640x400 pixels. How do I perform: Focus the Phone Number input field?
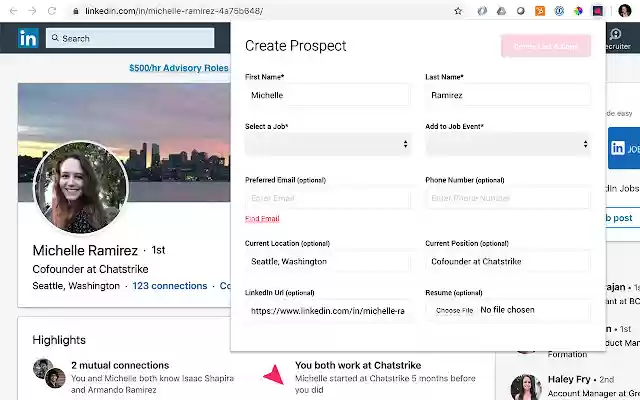click(x=508, y=198)
